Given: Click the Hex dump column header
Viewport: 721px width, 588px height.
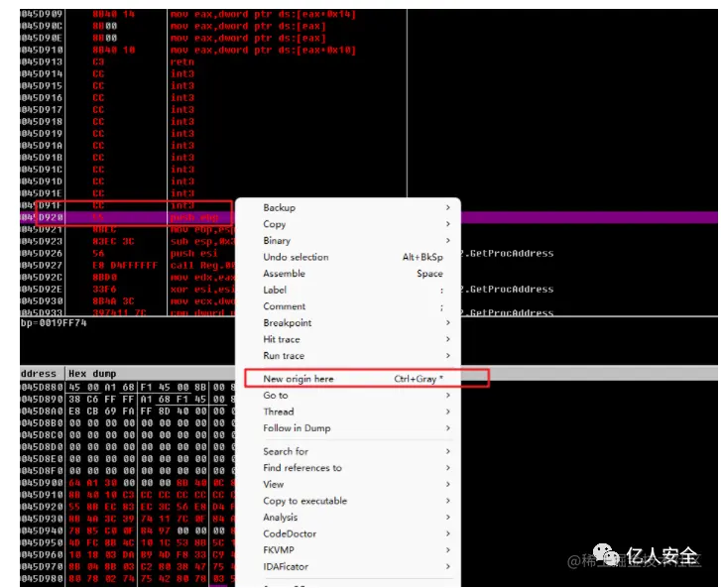Looking at the screenshot, I should point(92,374).
